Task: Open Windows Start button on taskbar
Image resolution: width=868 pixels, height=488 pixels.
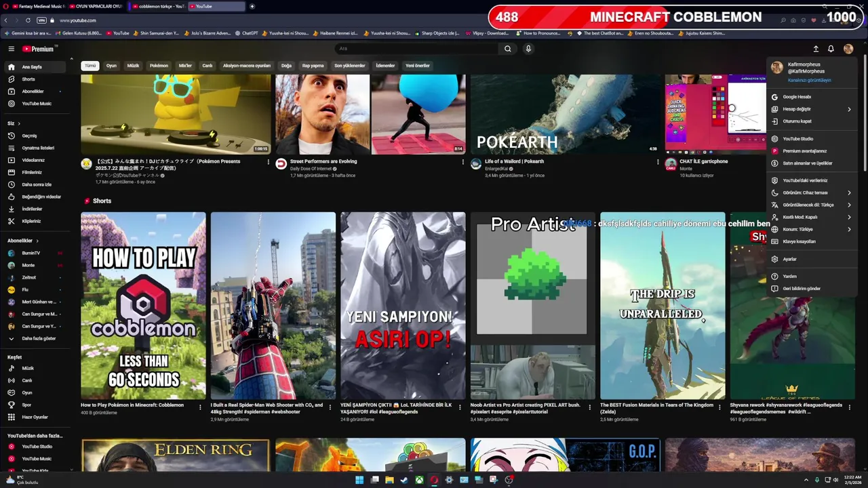Action: pyautogui.click(x=359, y=480)
